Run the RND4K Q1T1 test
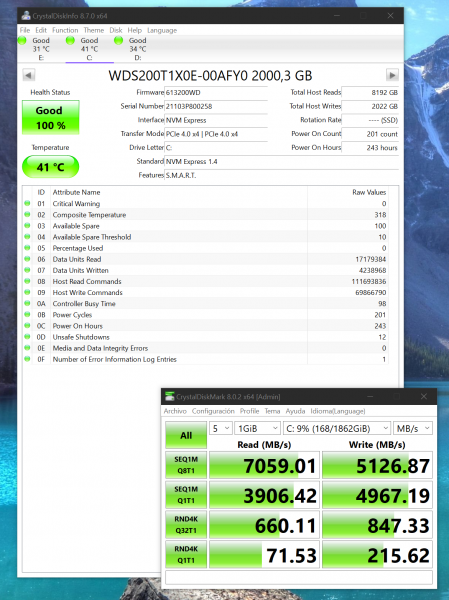 point(186,554)
